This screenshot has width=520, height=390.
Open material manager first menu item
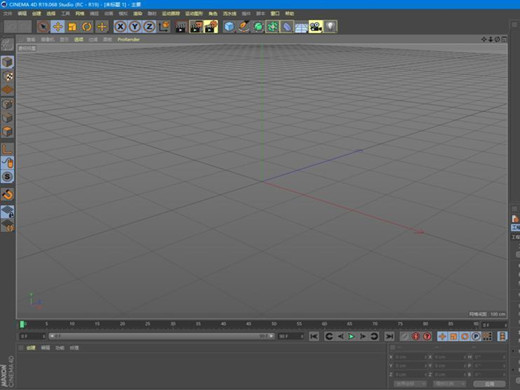[x=31, y=348]
